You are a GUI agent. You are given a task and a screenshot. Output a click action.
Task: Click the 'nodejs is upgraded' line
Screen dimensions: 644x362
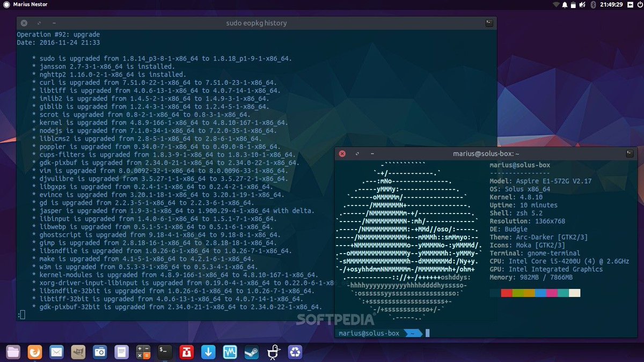pyautogui.click(x=154, y=130)
